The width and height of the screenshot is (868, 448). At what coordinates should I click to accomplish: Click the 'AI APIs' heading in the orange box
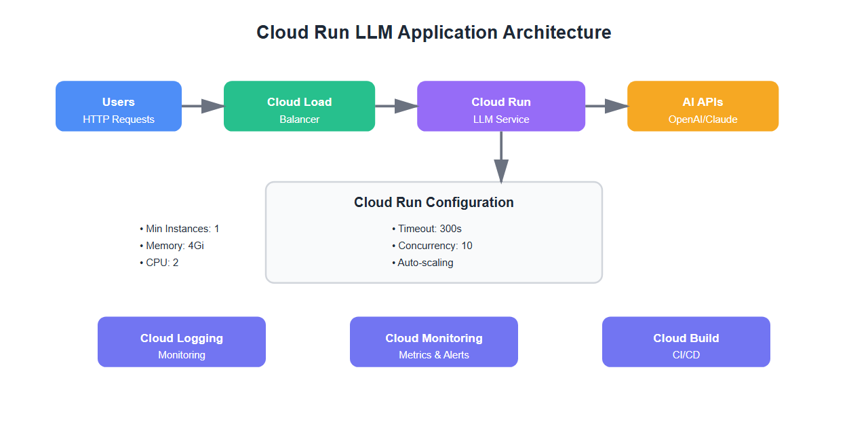click(x=703, y=102)
